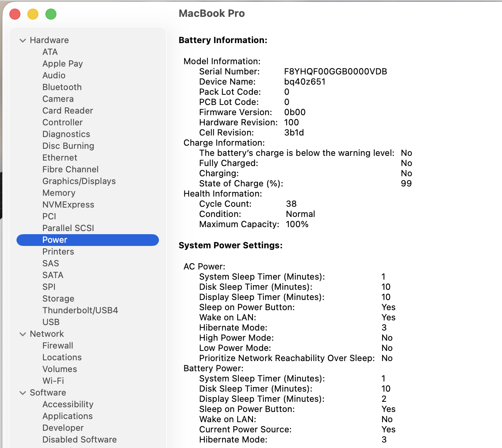The height and width of the screenshot is (448, 502).
Task: Click serial number F8YHQF00GGB0000VDB
Action: tap(336, 72)
